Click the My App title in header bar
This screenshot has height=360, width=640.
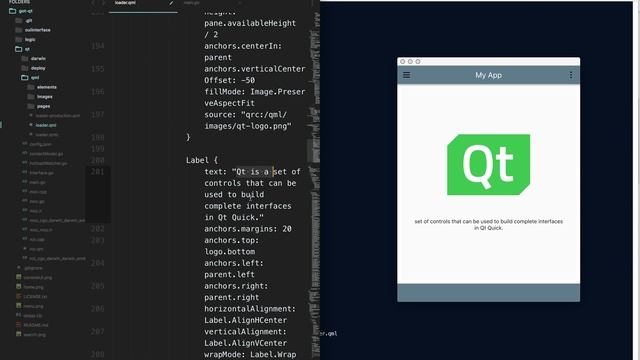pyautogui.click(x=489, y=75)
